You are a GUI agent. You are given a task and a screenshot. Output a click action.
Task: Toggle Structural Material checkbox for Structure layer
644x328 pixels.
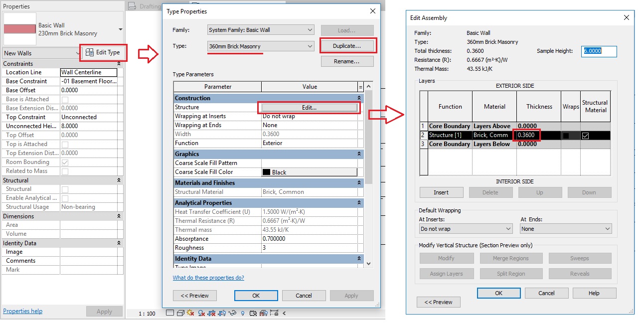pos(586,136)
